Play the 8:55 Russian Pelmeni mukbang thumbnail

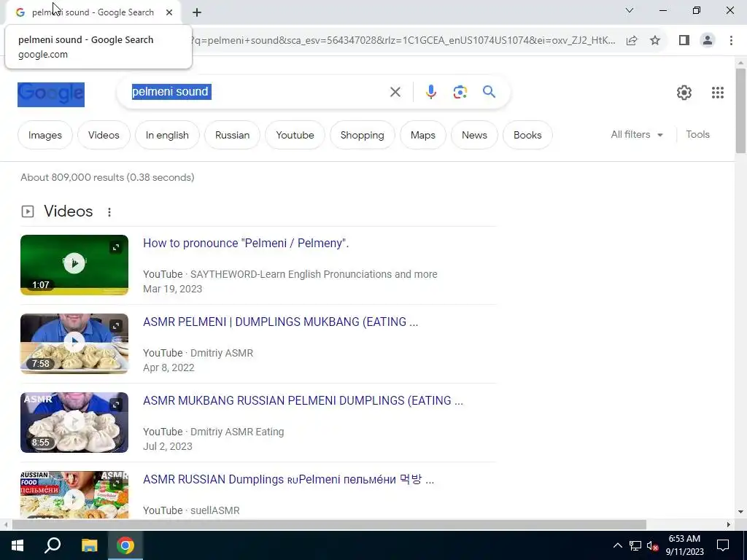pyautogui.click(x=74, y=422)
